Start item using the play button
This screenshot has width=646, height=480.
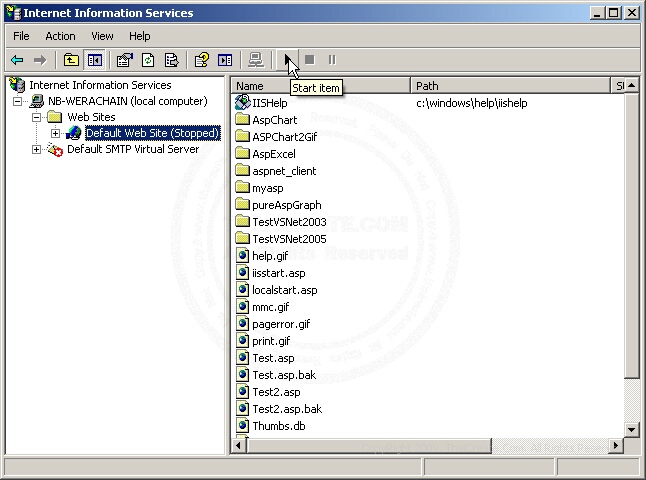point(287,60)
